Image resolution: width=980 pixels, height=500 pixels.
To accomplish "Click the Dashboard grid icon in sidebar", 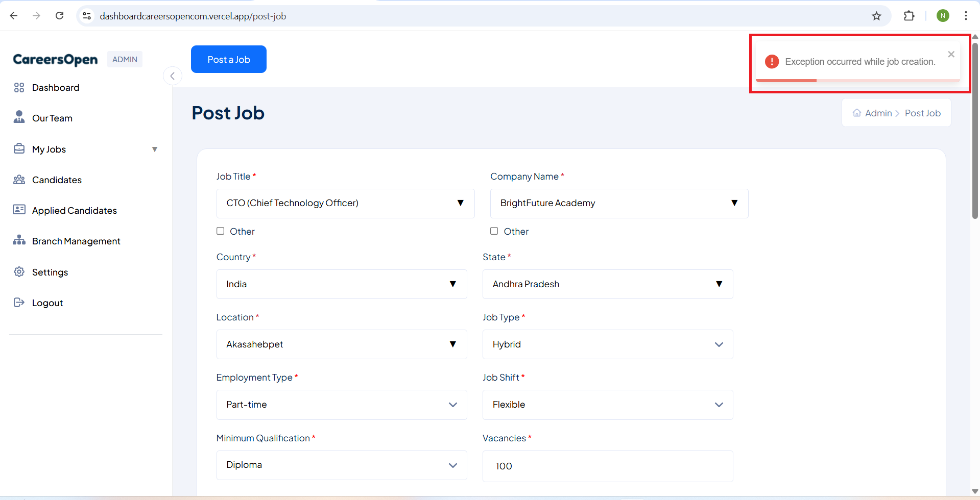I will 19,88.
